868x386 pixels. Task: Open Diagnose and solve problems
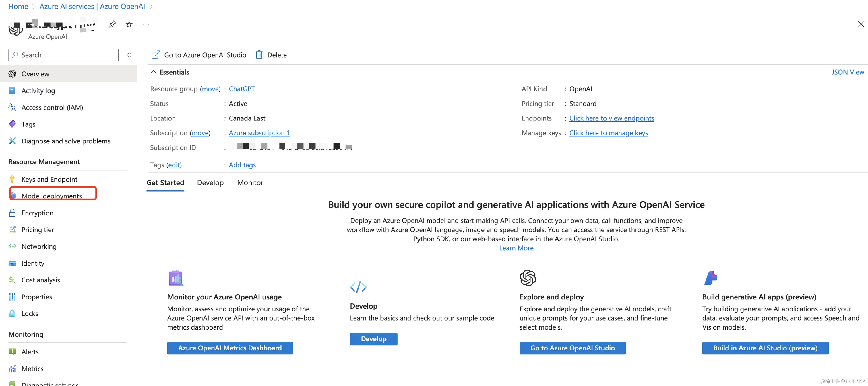(x=66, y=141)
